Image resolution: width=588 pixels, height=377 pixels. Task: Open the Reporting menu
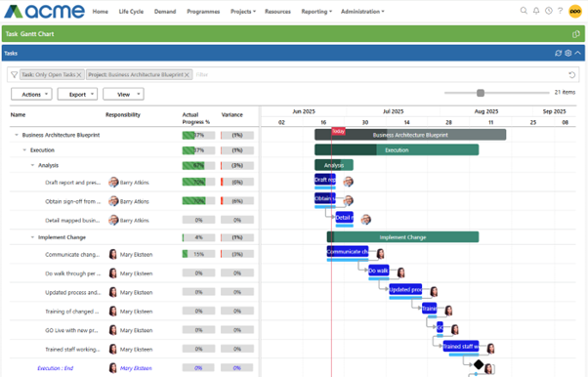[x=316, y=12]
